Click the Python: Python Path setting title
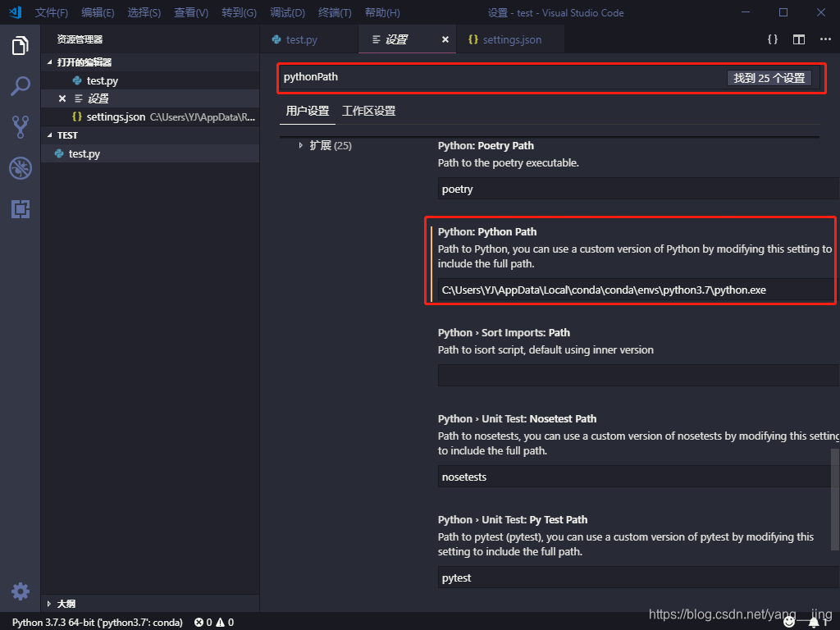The height and width of the screenshot is (630, 840). [x=487, y=232]
